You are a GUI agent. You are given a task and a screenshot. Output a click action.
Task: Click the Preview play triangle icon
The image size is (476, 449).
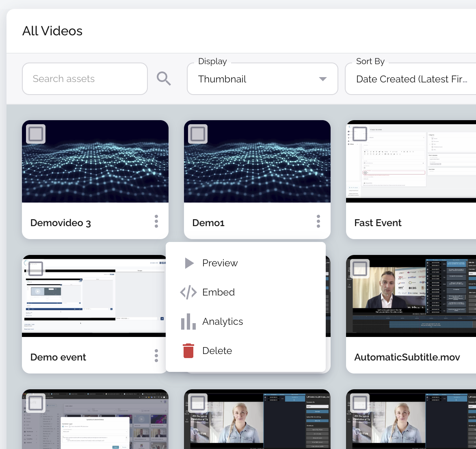[x=189, y=263]
